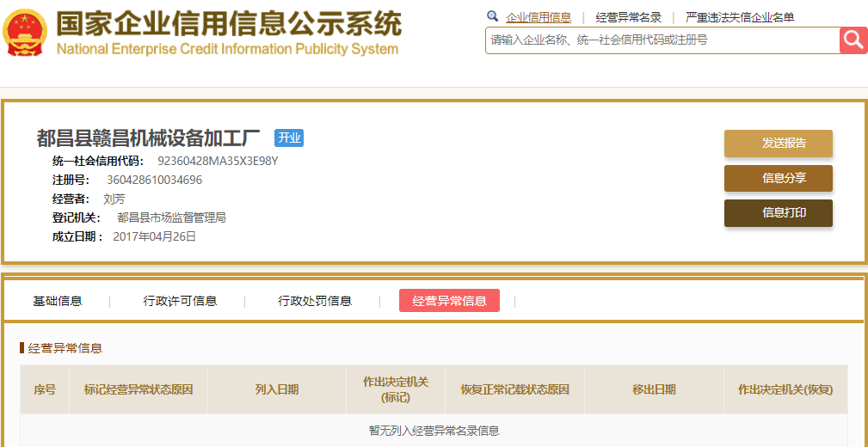This screenshot has width=868, height=447.
Task: Select the 企业信用信息 search category
Action: (538, 17)
